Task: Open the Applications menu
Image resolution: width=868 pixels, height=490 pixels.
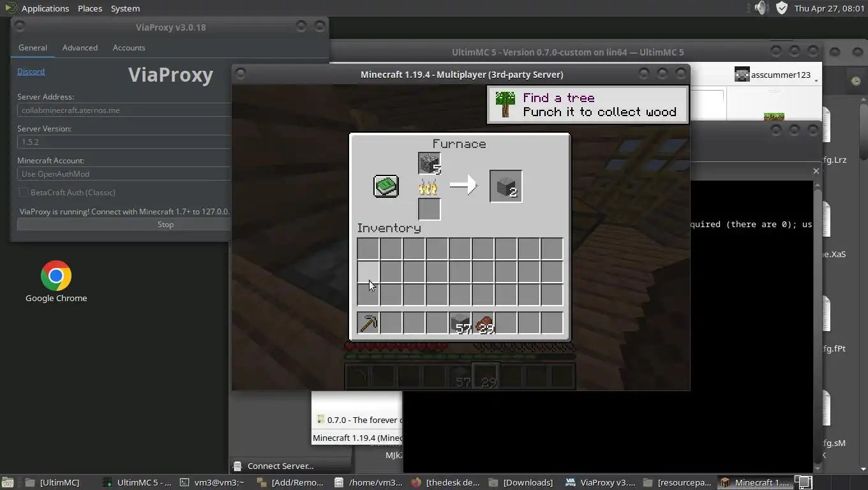Action: [45, 8]
